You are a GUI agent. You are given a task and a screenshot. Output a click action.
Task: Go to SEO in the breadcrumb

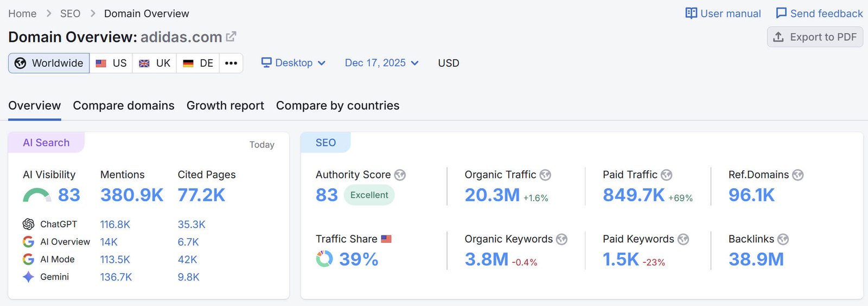pyautogui.click(x=70, y=14)
